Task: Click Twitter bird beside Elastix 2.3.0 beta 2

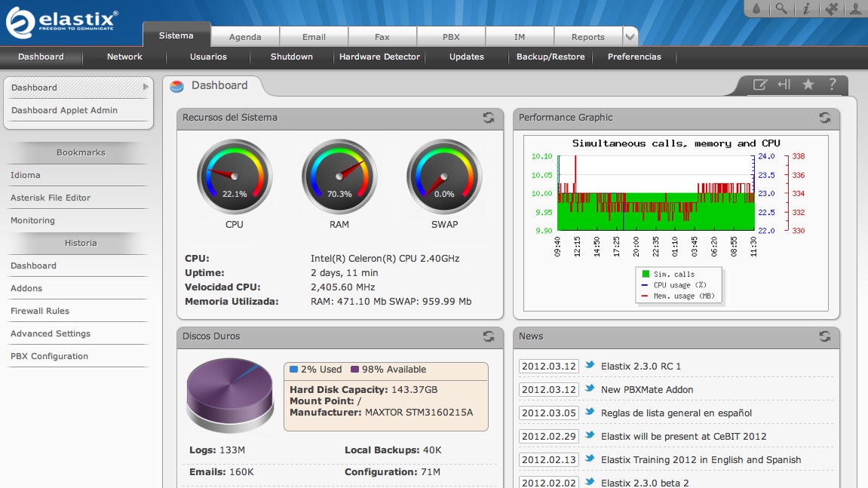Action: [590, 481]
